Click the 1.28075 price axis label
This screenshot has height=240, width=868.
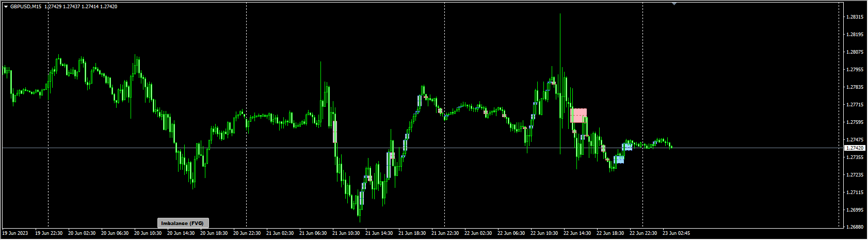pos(855,52)
